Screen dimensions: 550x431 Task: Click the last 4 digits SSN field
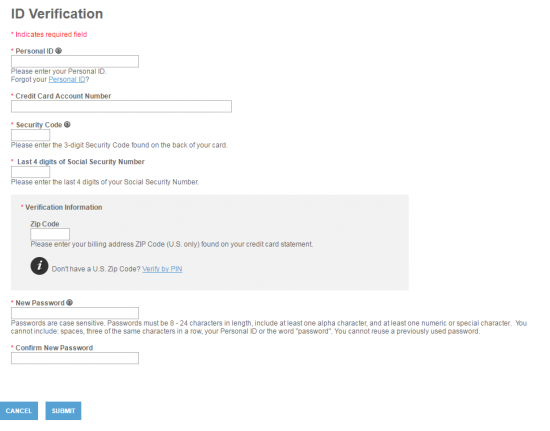pos(31,172)
